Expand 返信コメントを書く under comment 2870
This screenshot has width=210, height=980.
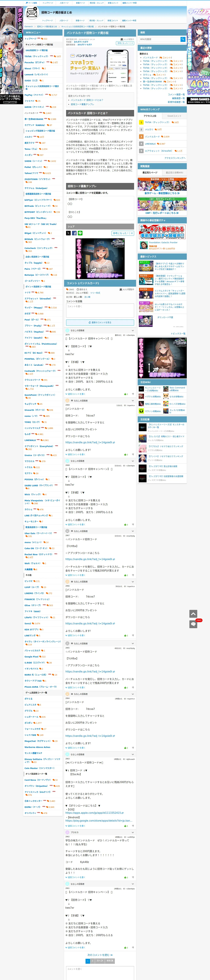[x=75, y=394]
